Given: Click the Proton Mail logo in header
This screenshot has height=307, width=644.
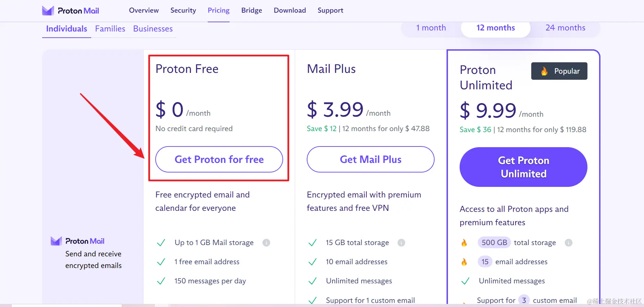Looking at the screenshot, I should (x=70, y=11).
